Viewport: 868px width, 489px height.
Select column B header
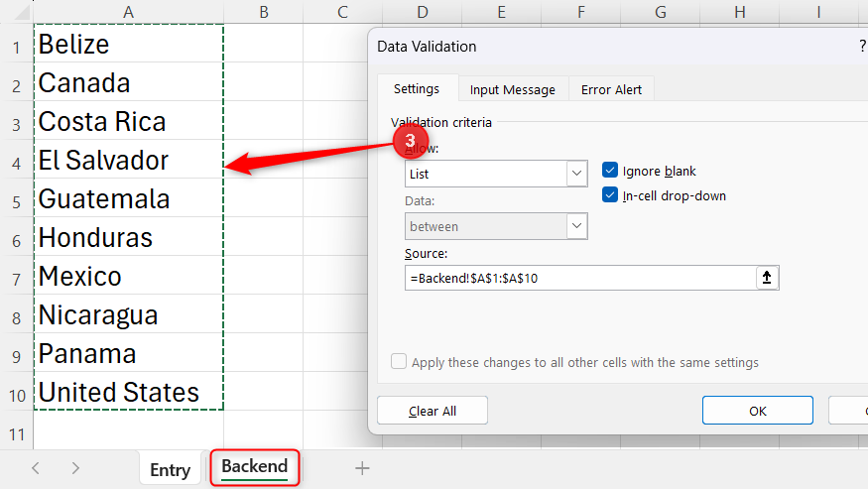[264, 12]
